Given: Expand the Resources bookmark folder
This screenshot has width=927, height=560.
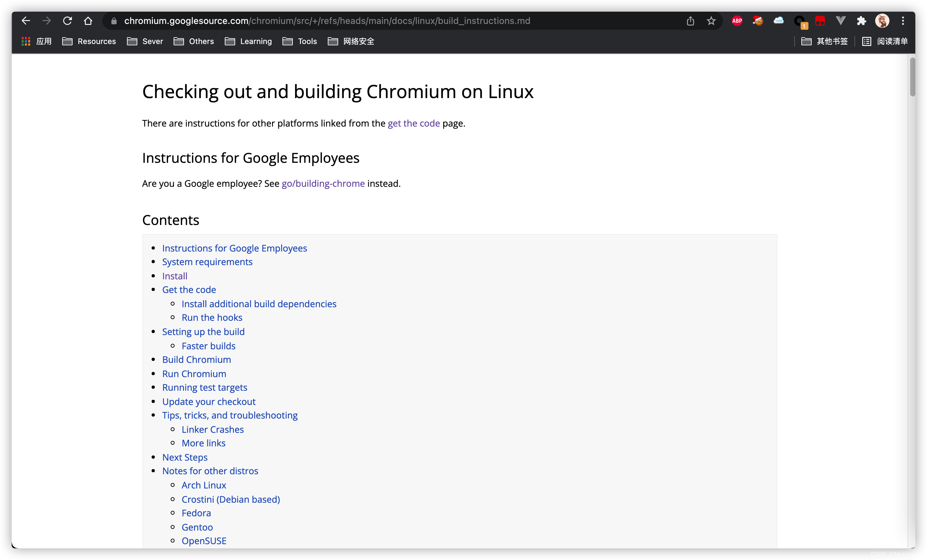Looking at the screenshot, I should (97, 41).
